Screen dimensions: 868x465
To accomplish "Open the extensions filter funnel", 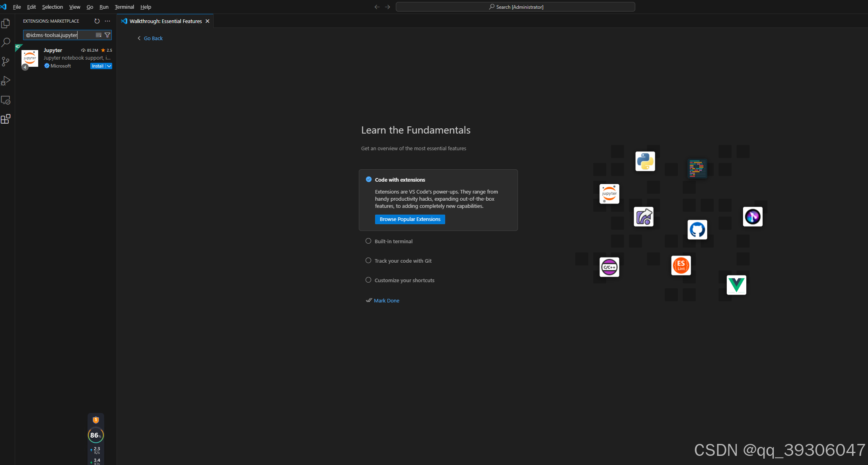I will pyautogui.click(x=107, y=35).
